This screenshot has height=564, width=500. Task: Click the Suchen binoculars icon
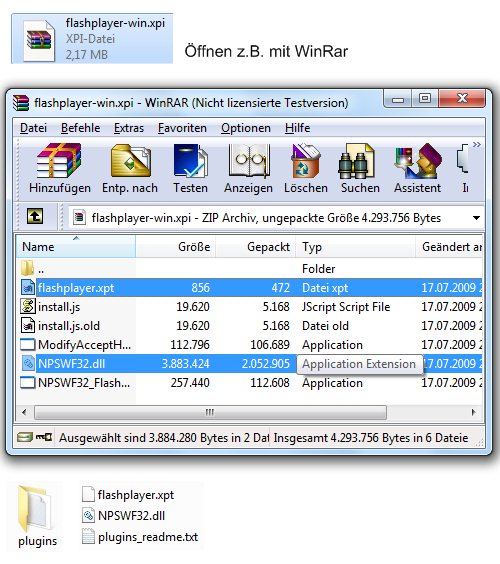click(357, 161)
